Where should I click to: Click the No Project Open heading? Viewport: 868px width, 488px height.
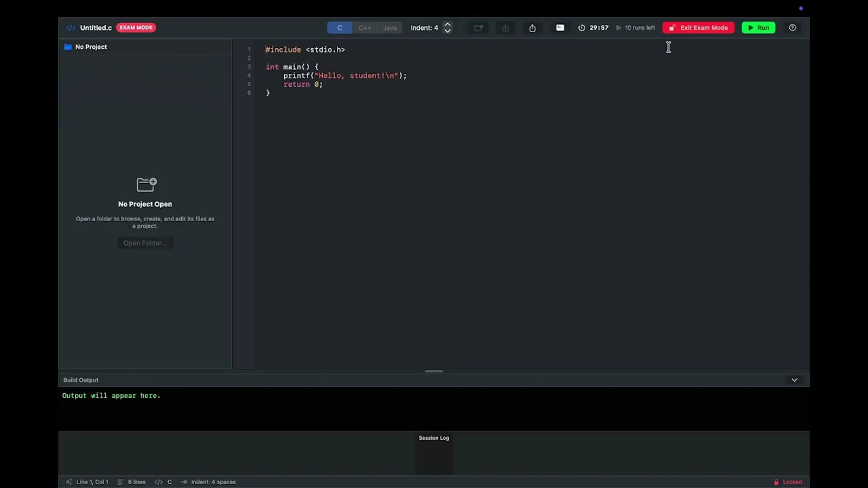[x=145, y=204]
